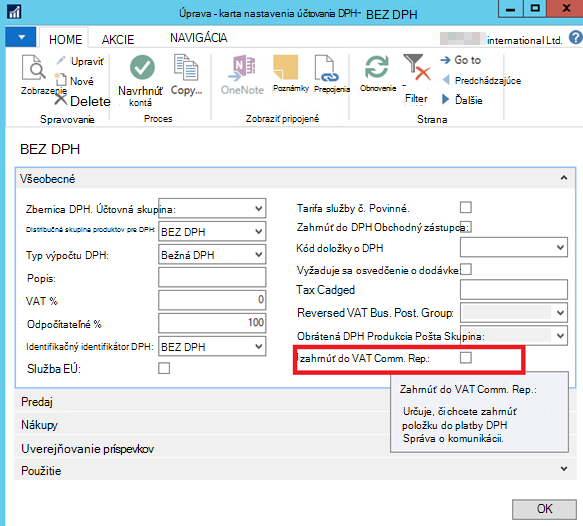
Task: Click the Odpočítateľné % field
Action: pyautogui.click(x=212, y=323)
